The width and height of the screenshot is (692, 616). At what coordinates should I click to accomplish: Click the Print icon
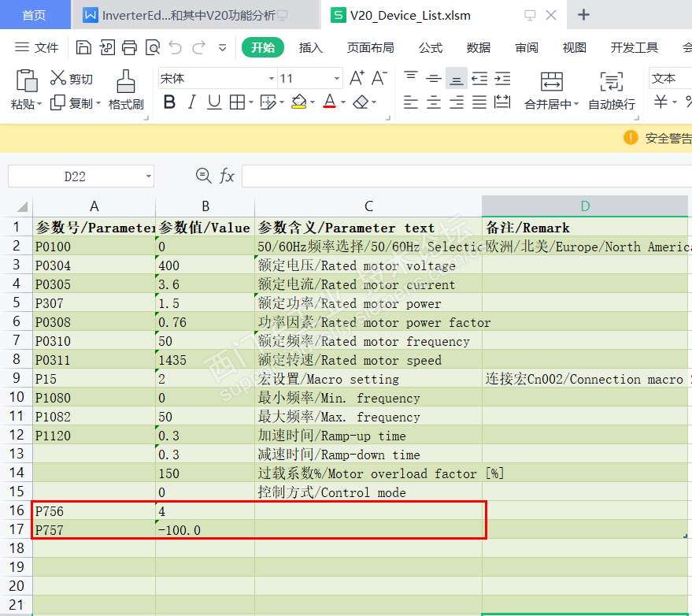tap(130, 48)
